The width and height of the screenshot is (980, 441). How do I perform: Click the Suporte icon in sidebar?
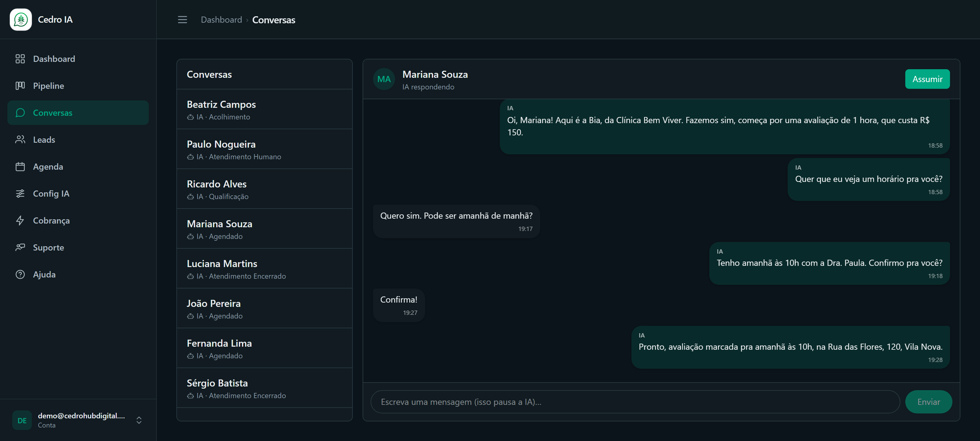pos(20,247)
